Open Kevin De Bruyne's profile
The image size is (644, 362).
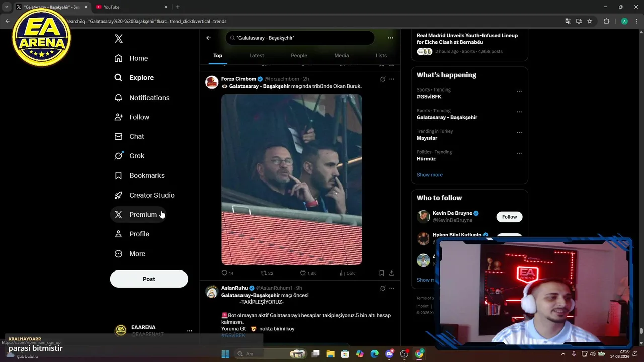coord(452,213)
